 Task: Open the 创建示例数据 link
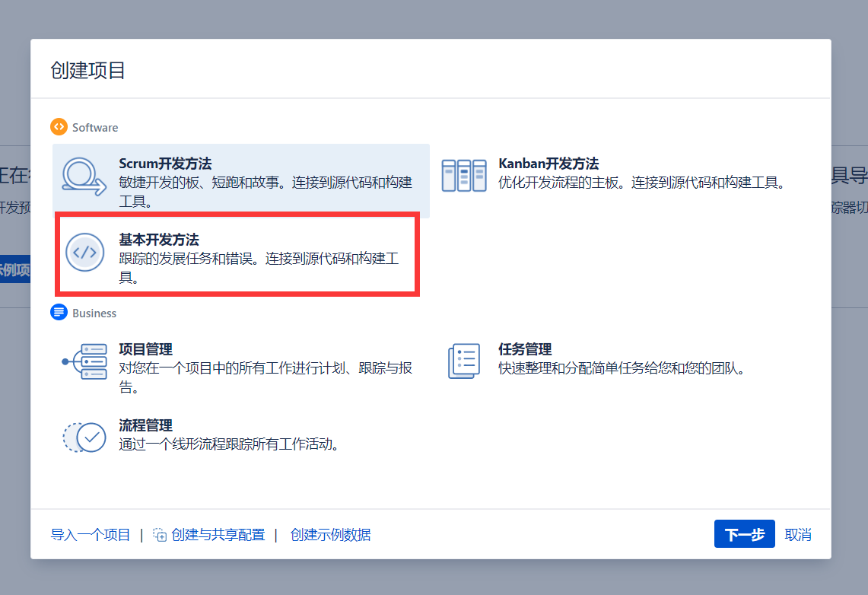click(330, 535)
